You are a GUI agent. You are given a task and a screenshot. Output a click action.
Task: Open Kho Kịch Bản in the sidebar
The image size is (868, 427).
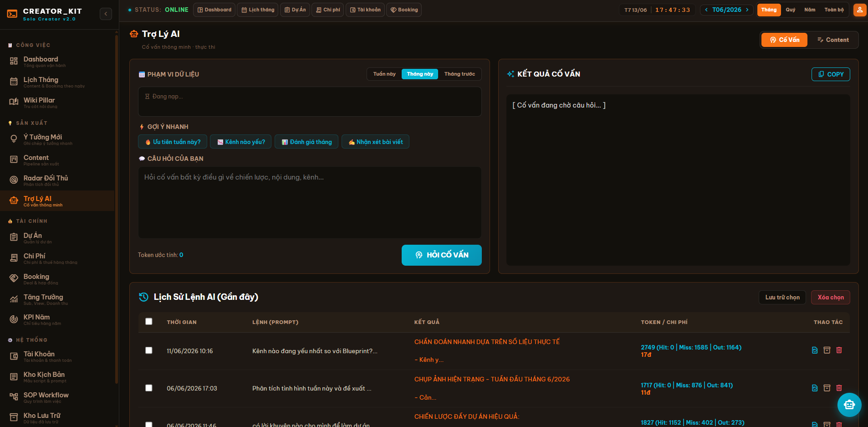click(x=57, y=377)
